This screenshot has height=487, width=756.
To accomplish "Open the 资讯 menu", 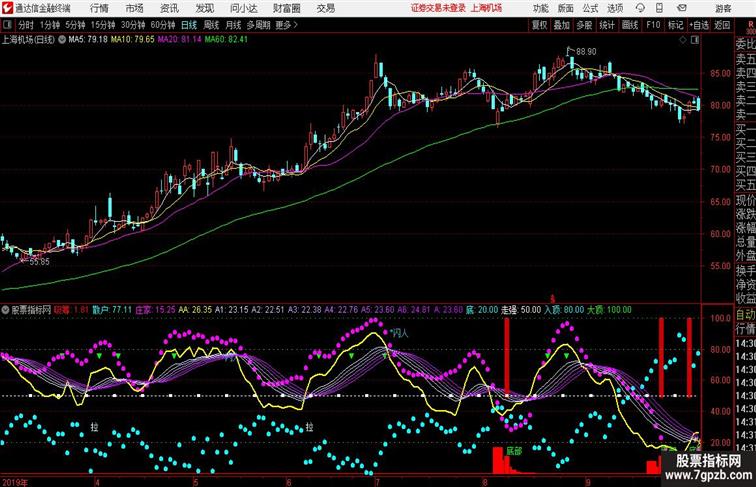I will coord(169,8).
